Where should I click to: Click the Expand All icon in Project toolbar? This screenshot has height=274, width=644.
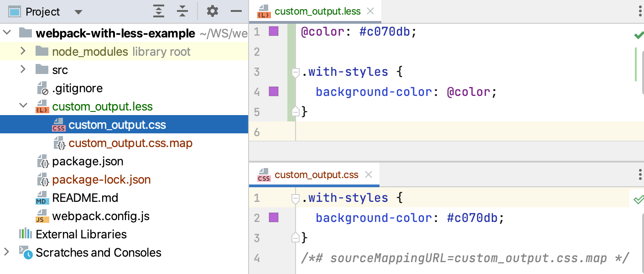tap(159, 11)
